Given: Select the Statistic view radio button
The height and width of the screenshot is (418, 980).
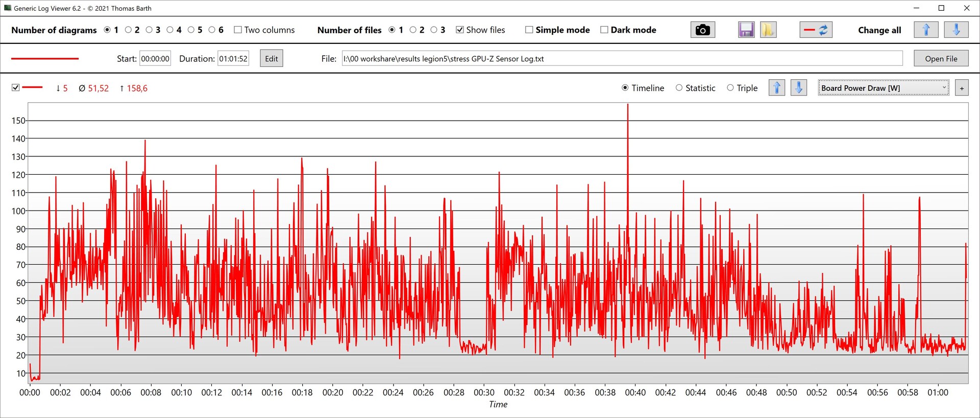Looking at the screenshot, I should (x=679, y=88).
